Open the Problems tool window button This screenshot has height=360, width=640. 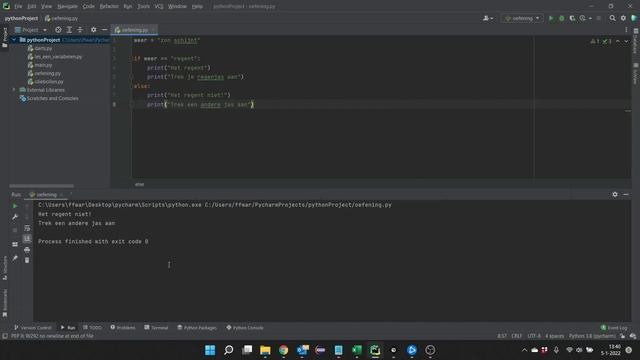pos(123,328)
